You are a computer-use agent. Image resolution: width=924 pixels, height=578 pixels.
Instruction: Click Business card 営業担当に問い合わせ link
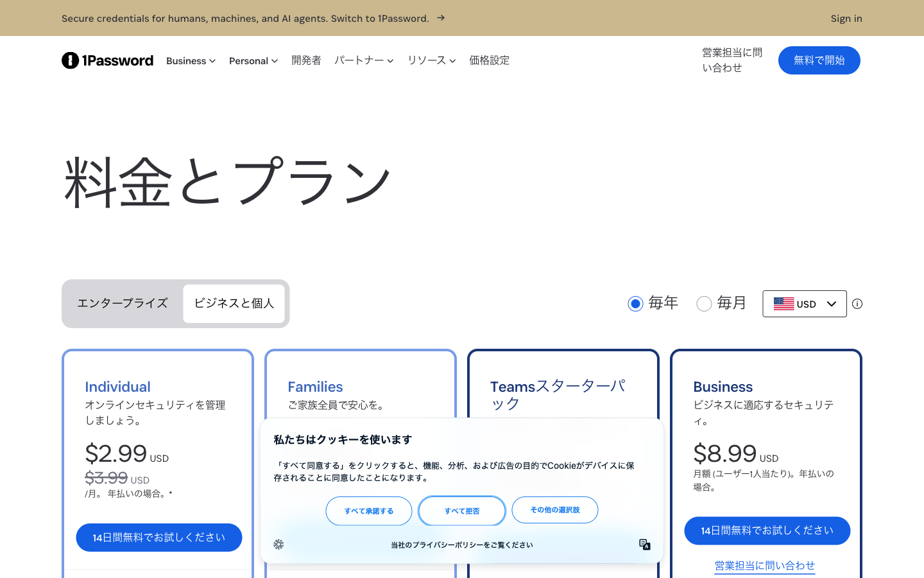(765, 566)
